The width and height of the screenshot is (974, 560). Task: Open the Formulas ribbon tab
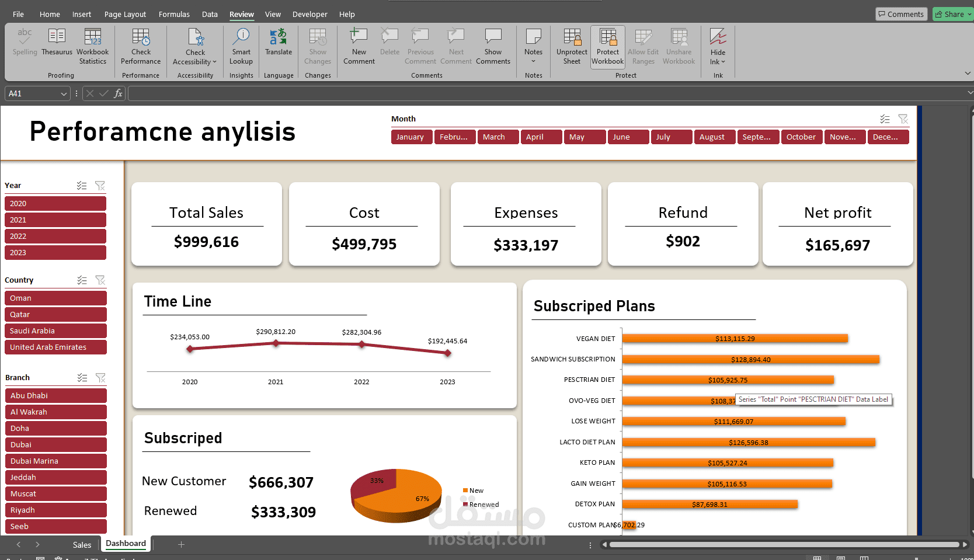[x=173, y=14]
